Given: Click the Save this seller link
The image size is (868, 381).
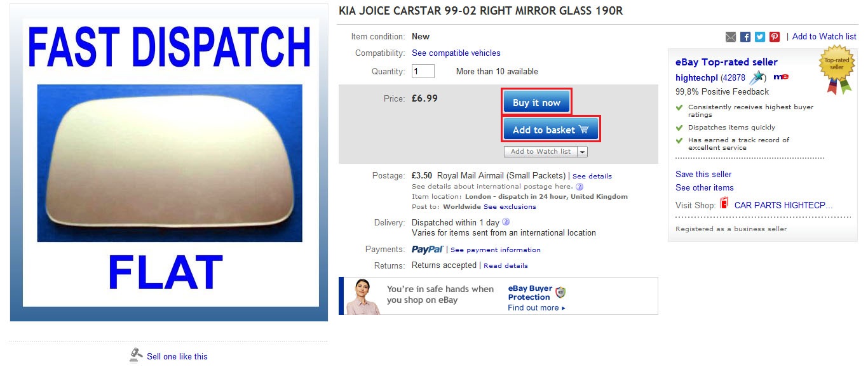Looking at the screenshot, I should (703, 174).
